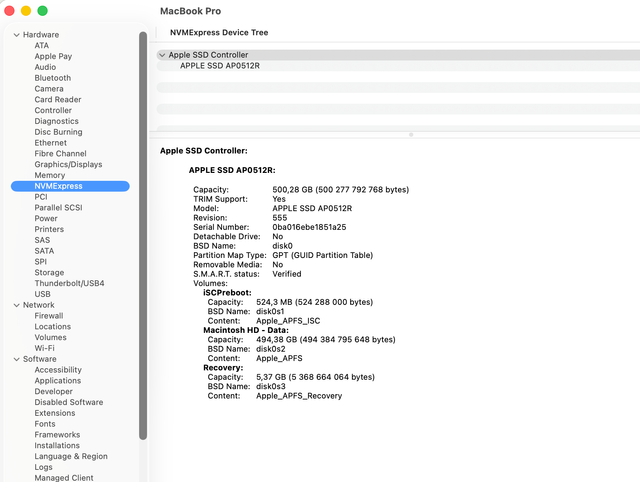Click the S.M.A.R.T. status Verified value
The height and width of the screenshot is (482, 640).
(287, 274)
